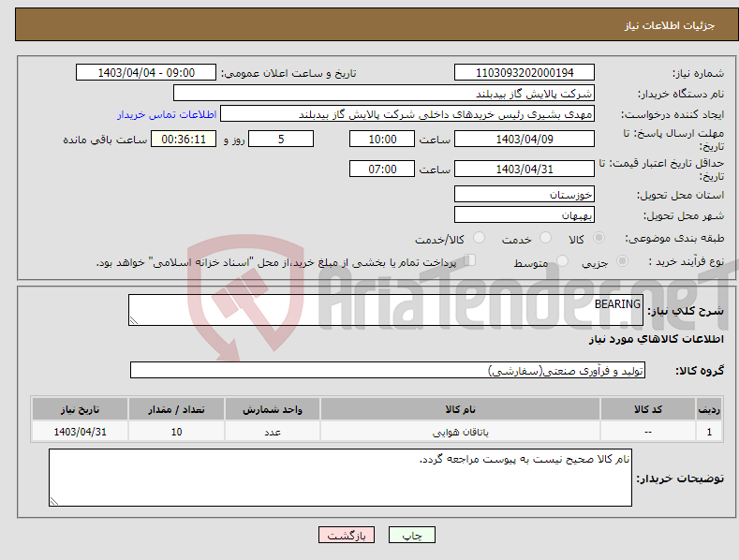This screenshot has height=560, width=739.
Task: Click the response deadline date 1403/04/09
Action: (525, 139)
